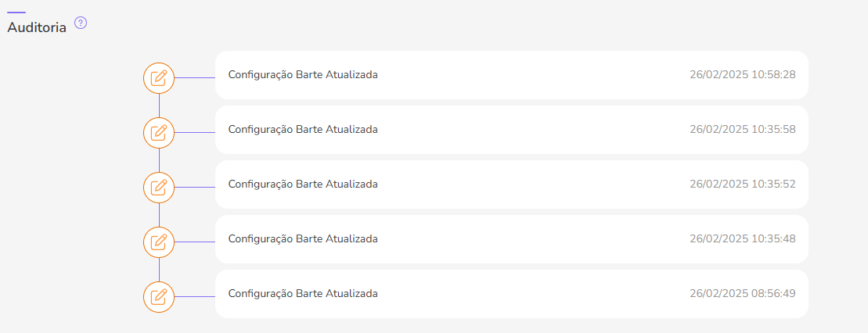
Task: Click the edit icon next to the 10:35:48 entry
Action: coord(159,242)
